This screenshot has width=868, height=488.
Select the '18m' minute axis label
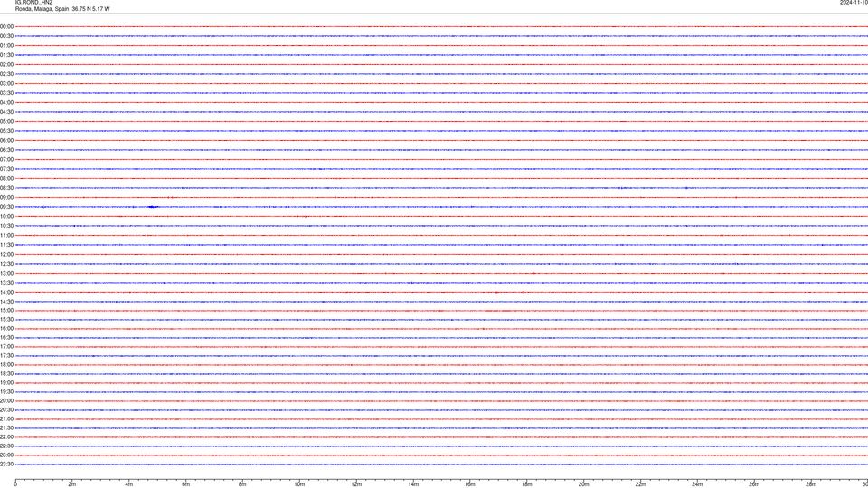click(x=526, y=484)
